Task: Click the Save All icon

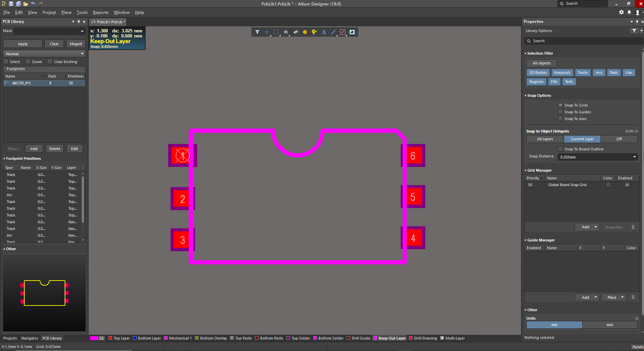Action: tap(18, 4)
